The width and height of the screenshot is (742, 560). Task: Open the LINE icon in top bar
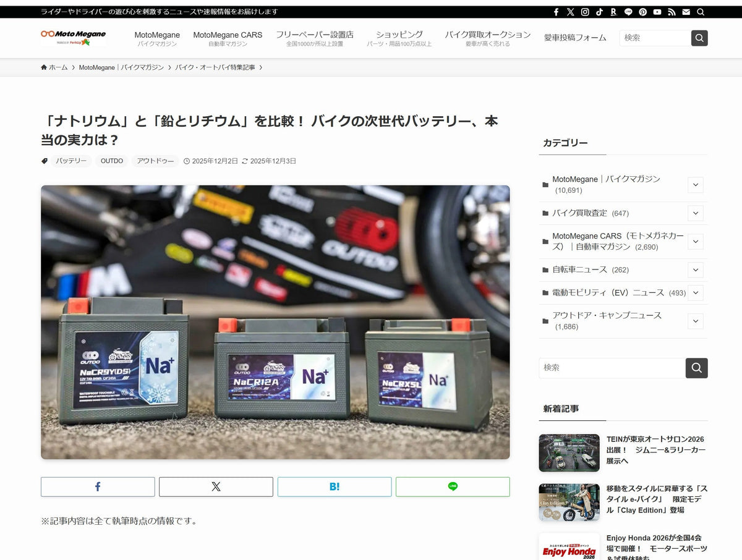tap(628, 12)
